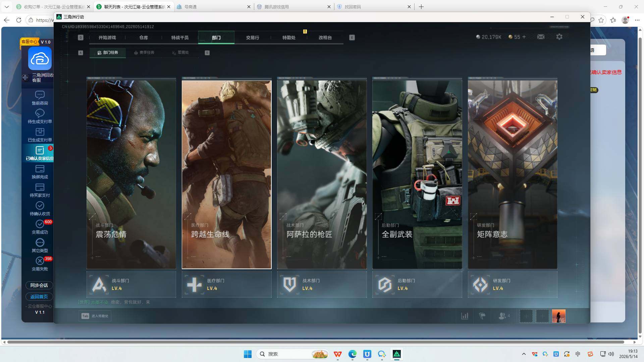The height and width of the screenshot is (362, 644).
Task: Add currency using plus next to 55
Action: (x=524, y=37)
